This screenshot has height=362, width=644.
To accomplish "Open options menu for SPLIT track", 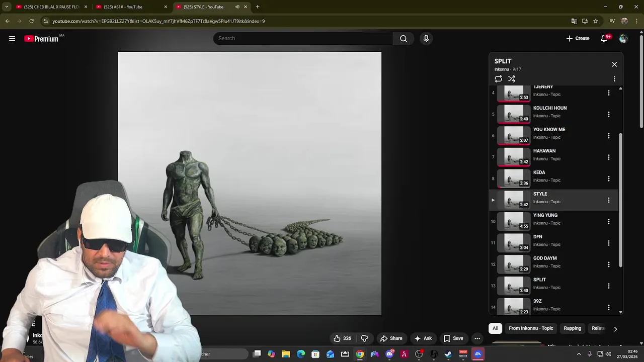I will pos(609,286).
